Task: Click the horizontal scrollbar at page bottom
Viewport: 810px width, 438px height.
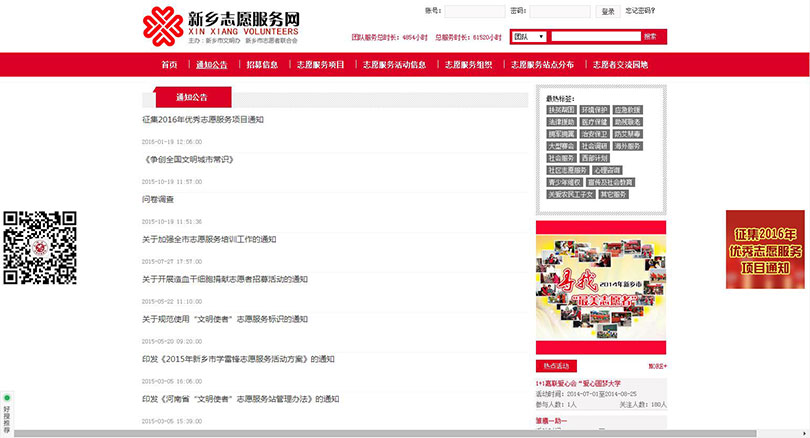Action: (400, 433)
